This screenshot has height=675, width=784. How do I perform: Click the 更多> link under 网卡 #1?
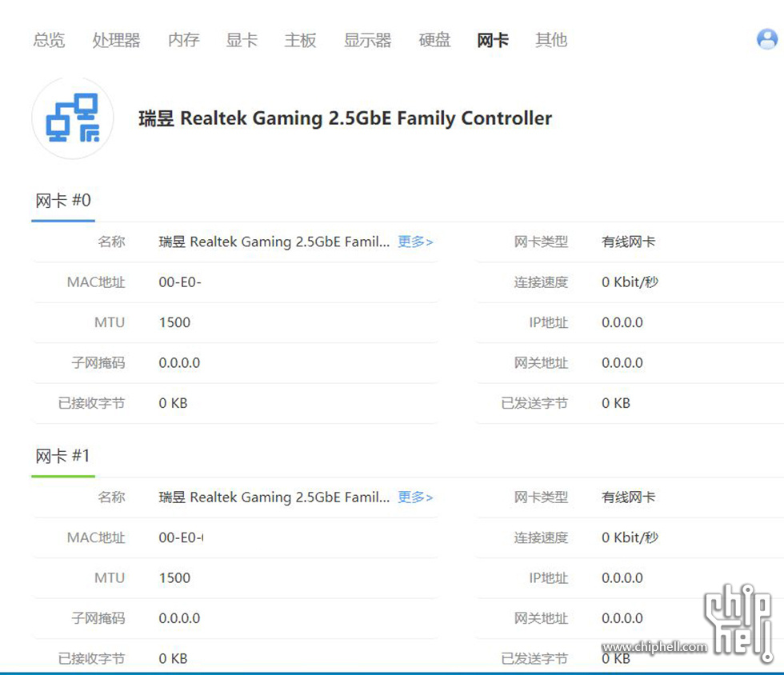(x=415, y=497)
